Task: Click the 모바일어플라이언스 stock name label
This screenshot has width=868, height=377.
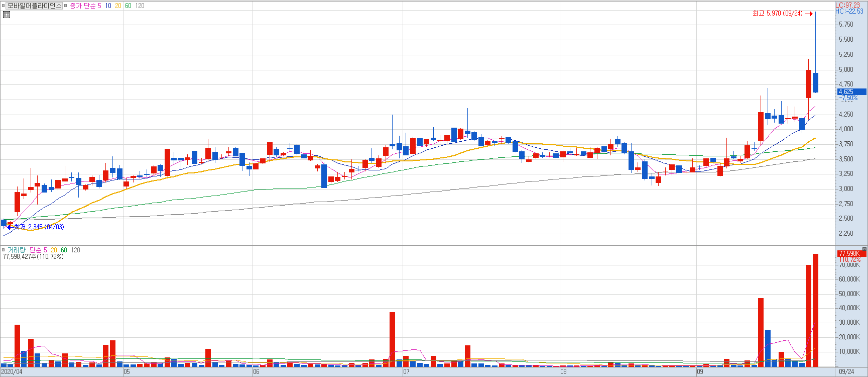Action: tap(35, 6)
